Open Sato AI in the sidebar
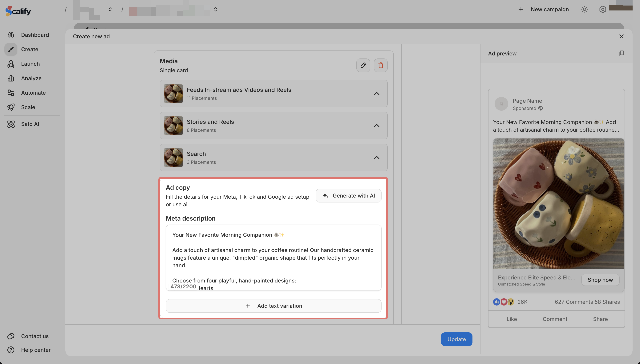 [30, 124]
